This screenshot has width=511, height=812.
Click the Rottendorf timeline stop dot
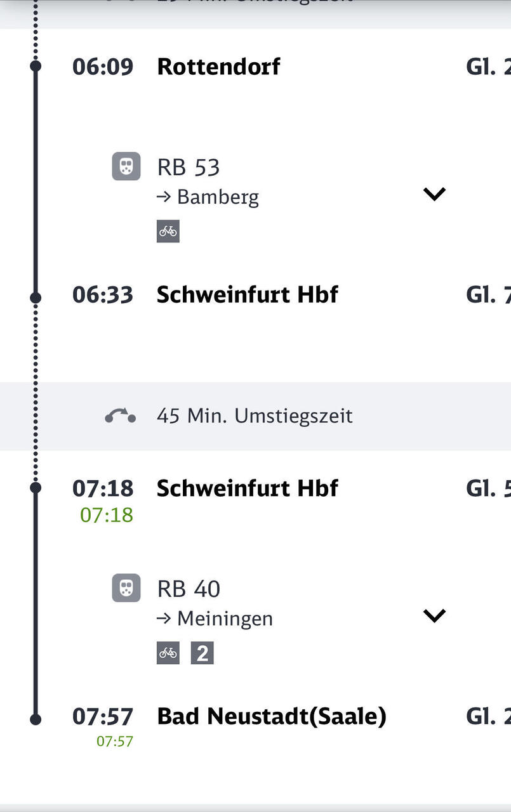pyautogui.click(x=36, y=66)
